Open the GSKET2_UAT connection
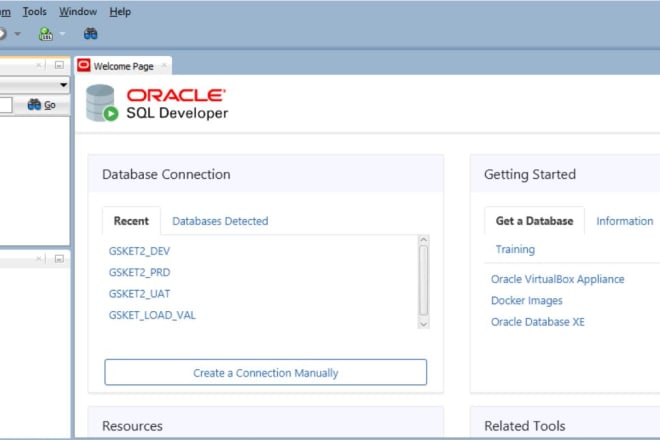660x440 pixels. (x=139, y=294)
